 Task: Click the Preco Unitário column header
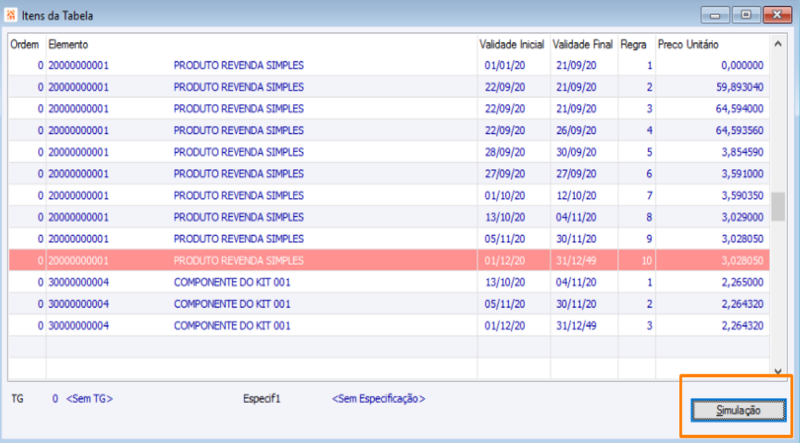pyautogui.click(x=688, y=44)
